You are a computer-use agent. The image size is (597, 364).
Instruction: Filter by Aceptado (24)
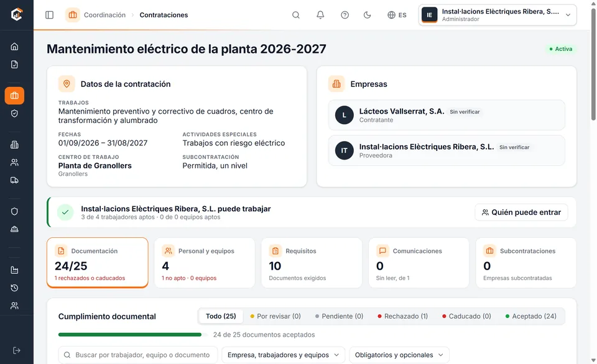530,316
